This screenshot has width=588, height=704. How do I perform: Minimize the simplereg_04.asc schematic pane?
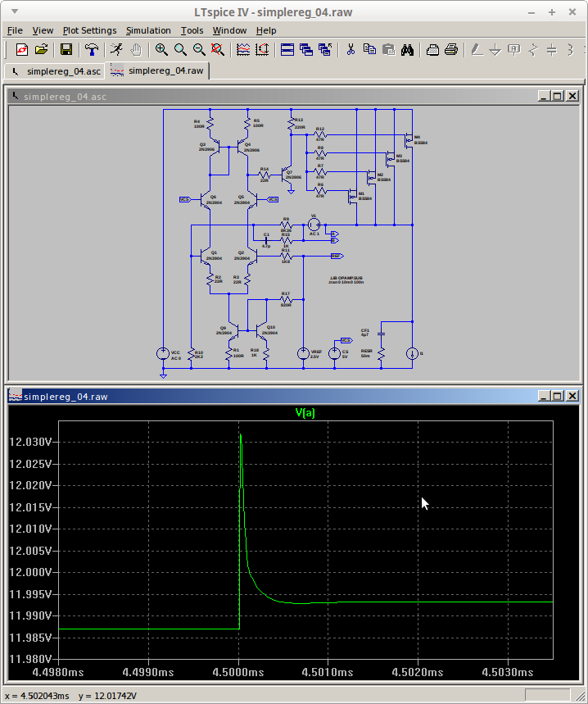pos(544,96)
